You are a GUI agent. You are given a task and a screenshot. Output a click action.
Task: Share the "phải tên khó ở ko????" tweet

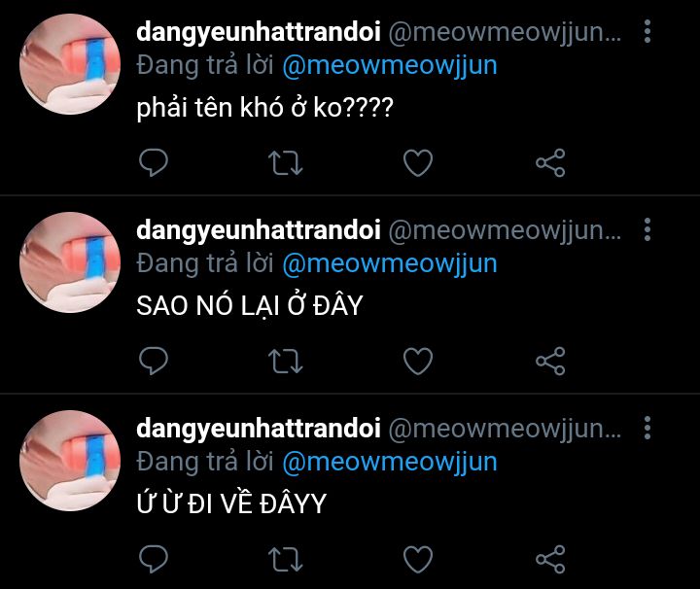550,163
